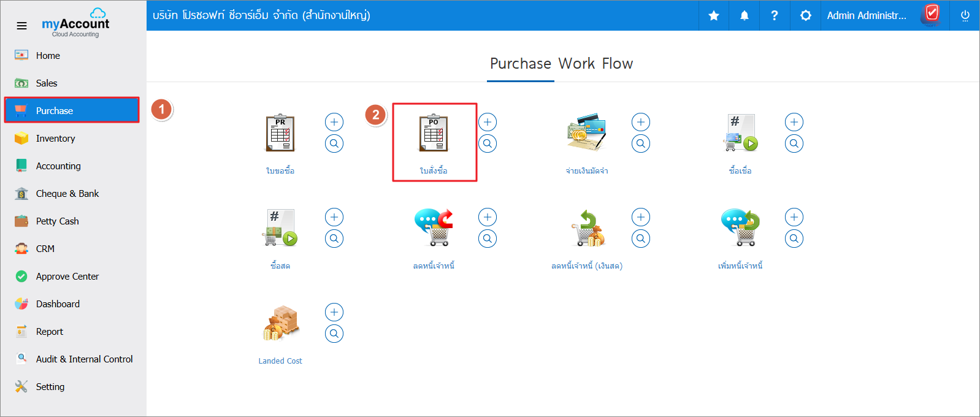This screenshot has height=417, width=980.
Task: Click the star favorites icon in header
Action: click(714, 15)
